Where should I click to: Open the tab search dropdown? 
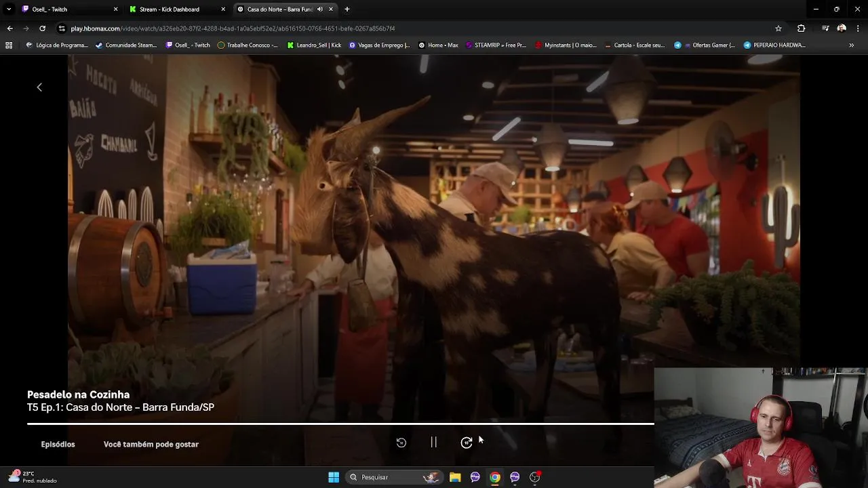pos(8,9)
